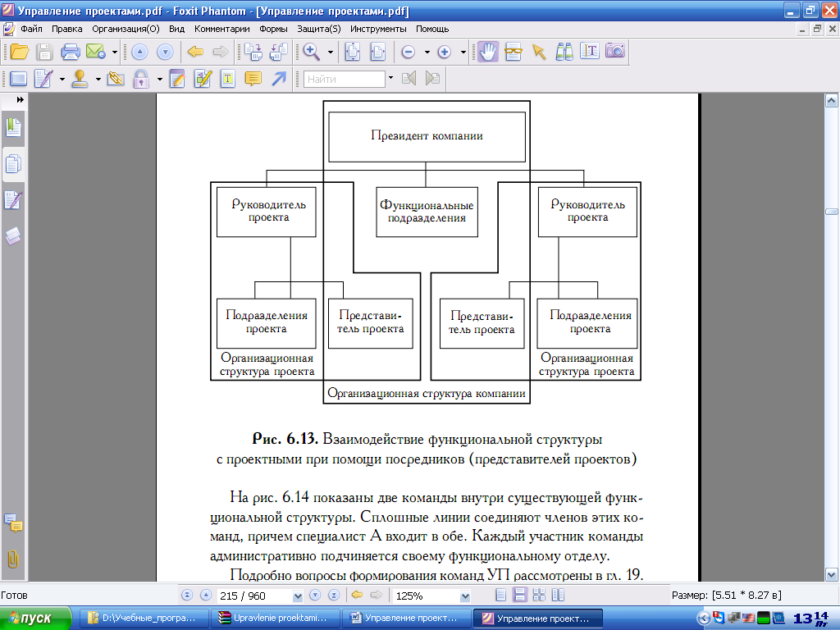
Task: Select the Select Text tool
Action: tap(589, 52)
